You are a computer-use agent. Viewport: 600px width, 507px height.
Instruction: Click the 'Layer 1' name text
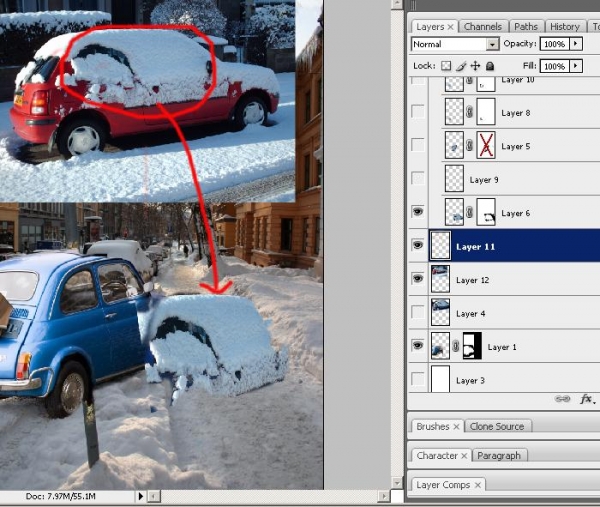pos(502,347)
